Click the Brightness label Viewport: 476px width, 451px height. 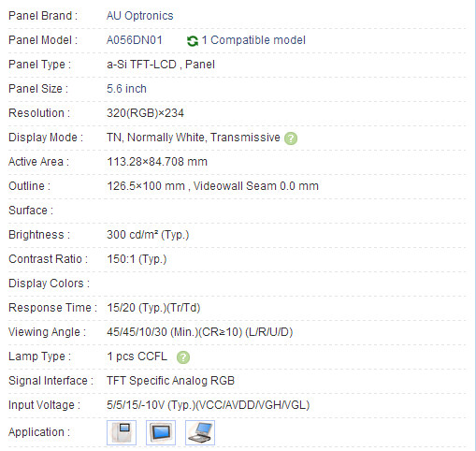39,235
